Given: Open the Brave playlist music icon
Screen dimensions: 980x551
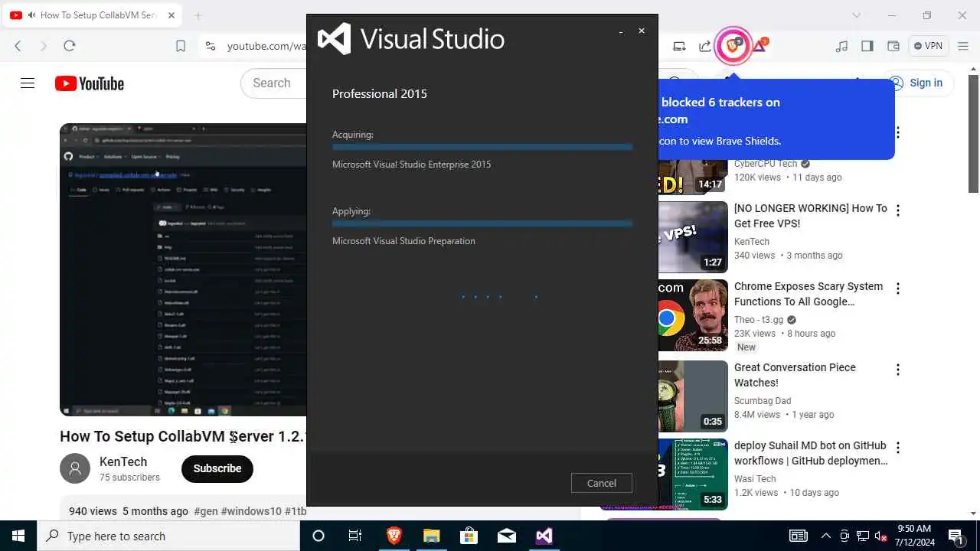Looking at the screenshot, I should [841, 46].
